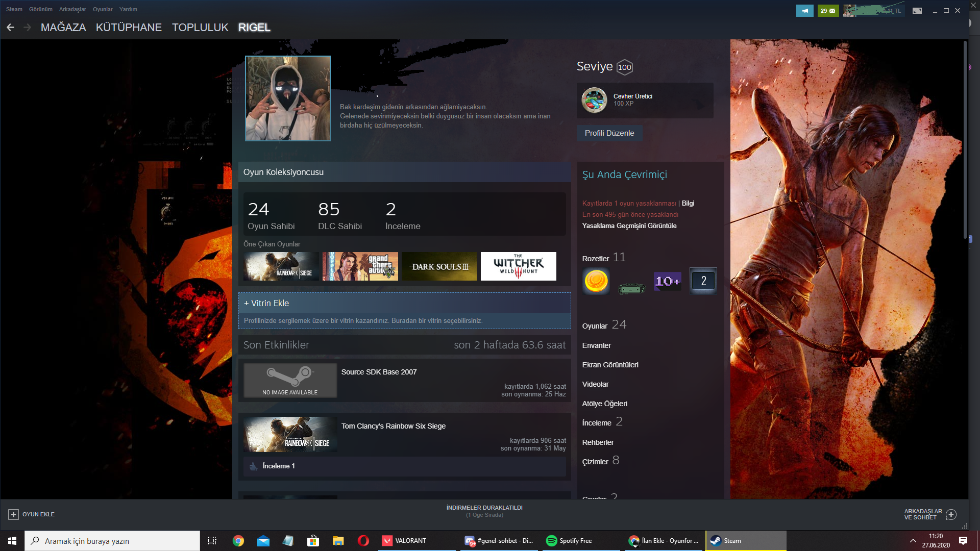Open Windows Start menu
This screenshot has height=551, width=980.
[x=12, y=541]
